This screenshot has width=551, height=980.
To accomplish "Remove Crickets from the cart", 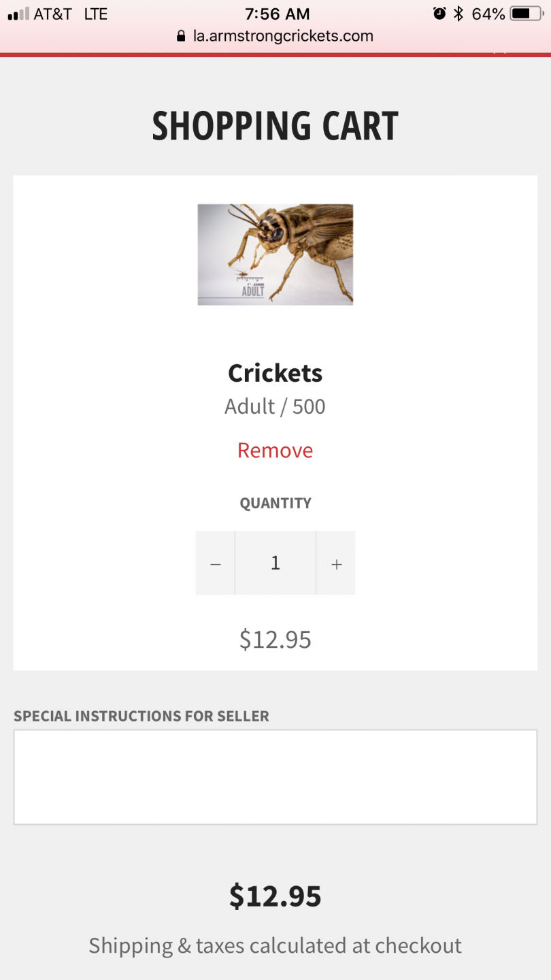I will pos(275,451).
